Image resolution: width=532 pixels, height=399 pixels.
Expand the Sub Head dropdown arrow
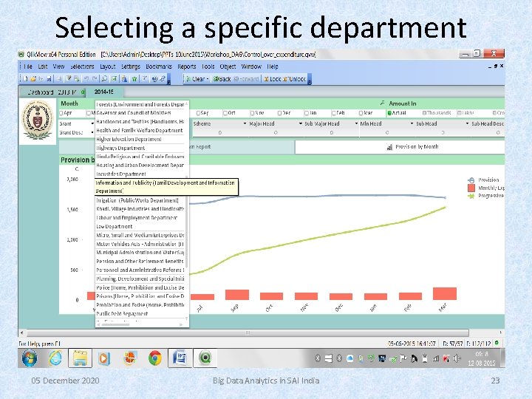pos(468,124)
